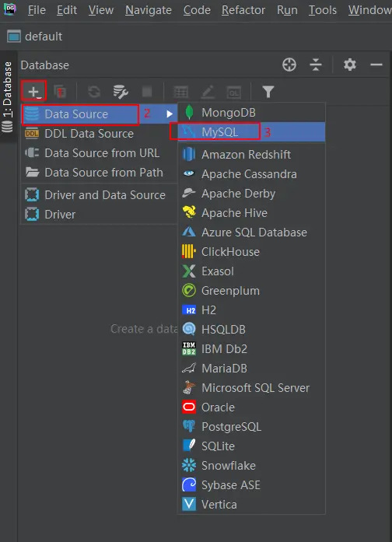Expand the Data Source submenu arrow
Viewport: 392px width, 542px height.
tap(170, 114)
